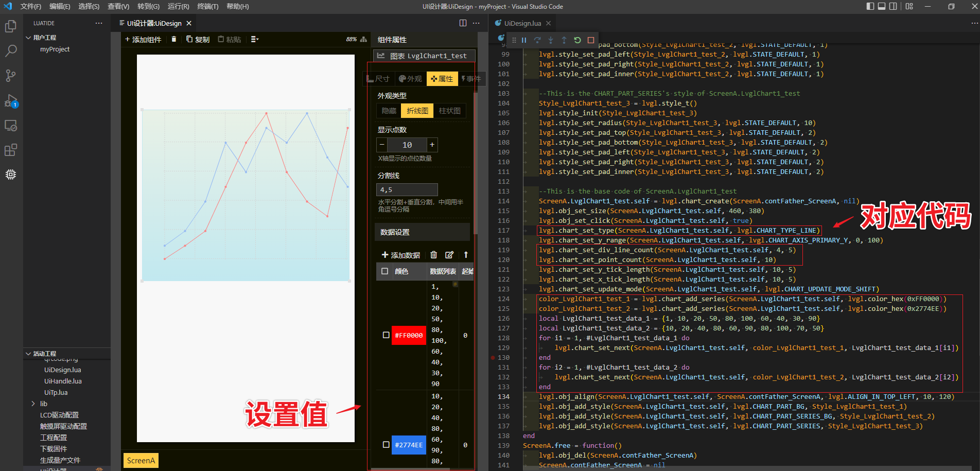Check the red #FF0000 series checkbox
Screen dimensions: 980x471
[x=386, y=335]
